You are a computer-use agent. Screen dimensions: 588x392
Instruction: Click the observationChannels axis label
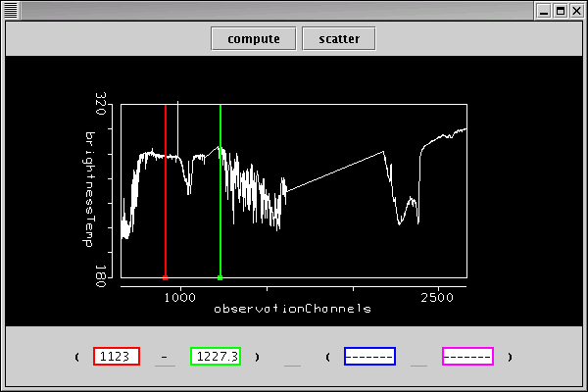point(292,309)
